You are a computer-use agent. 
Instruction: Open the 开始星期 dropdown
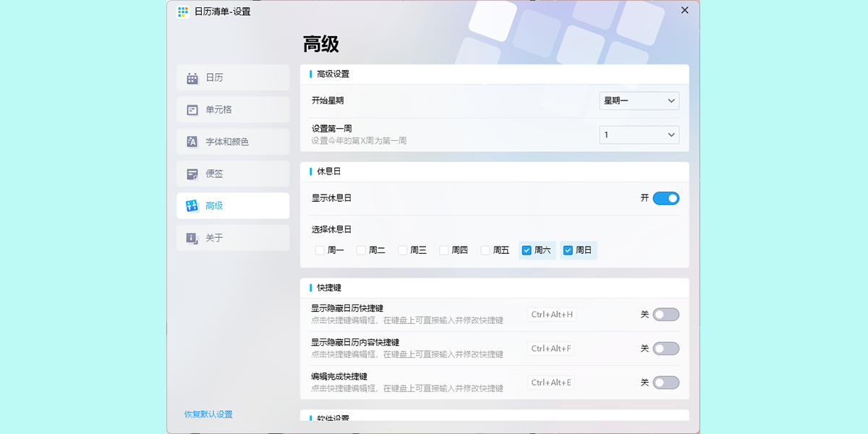(639, 101)
